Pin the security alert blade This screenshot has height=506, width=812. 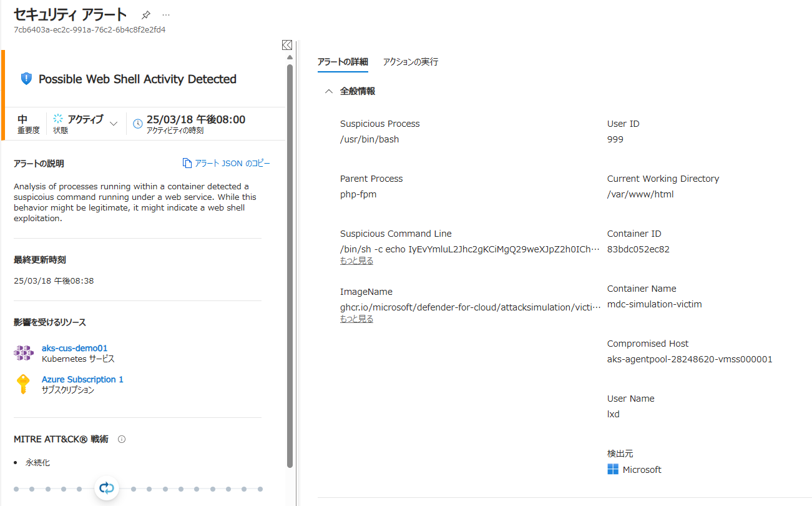(146, 14)
